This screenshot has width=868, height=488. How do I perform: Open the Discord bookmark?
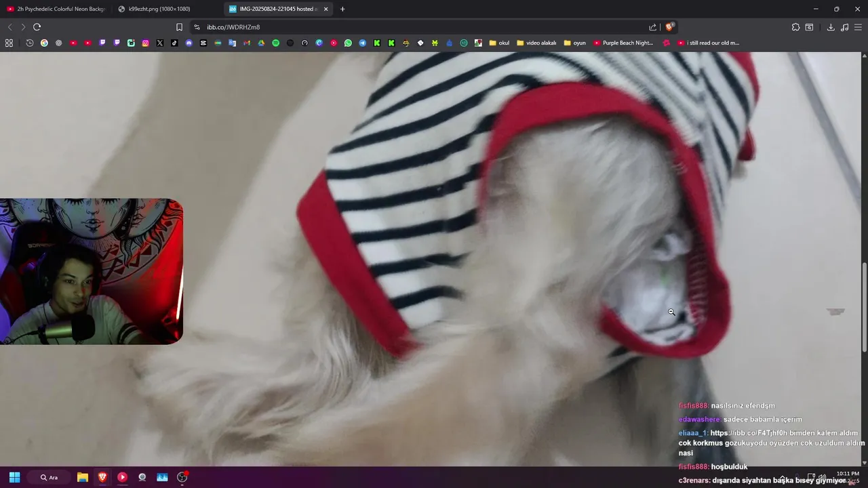[x=189, y=43]
